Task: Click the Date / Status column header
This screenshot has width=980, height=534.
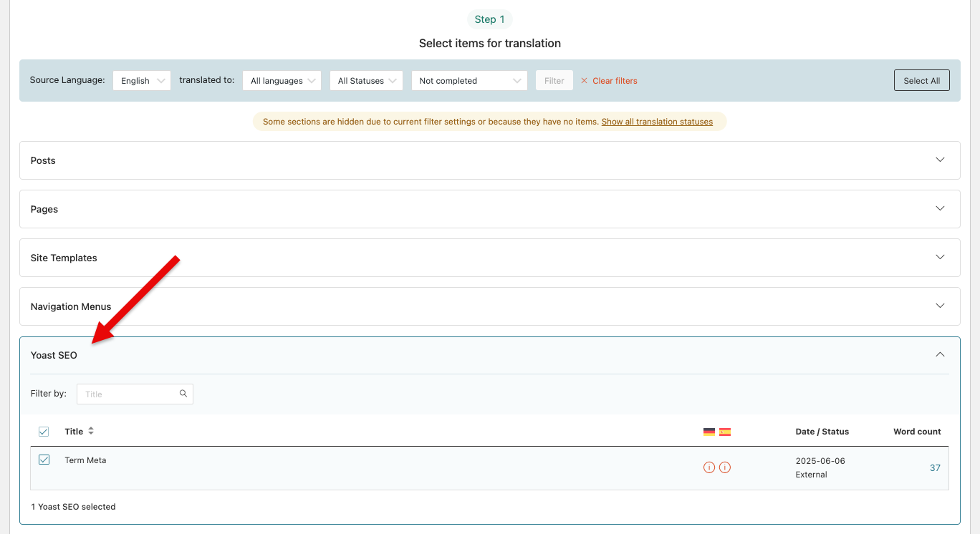Action: [822, 432]
